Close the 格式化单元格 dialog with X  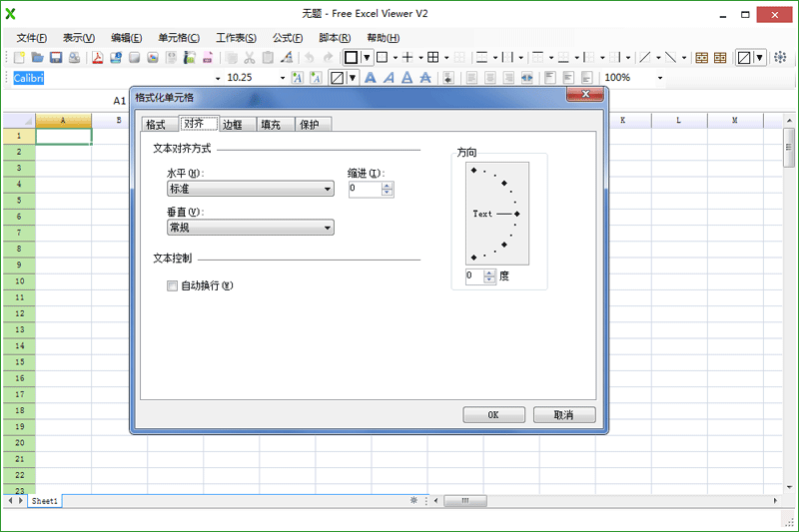585,94
